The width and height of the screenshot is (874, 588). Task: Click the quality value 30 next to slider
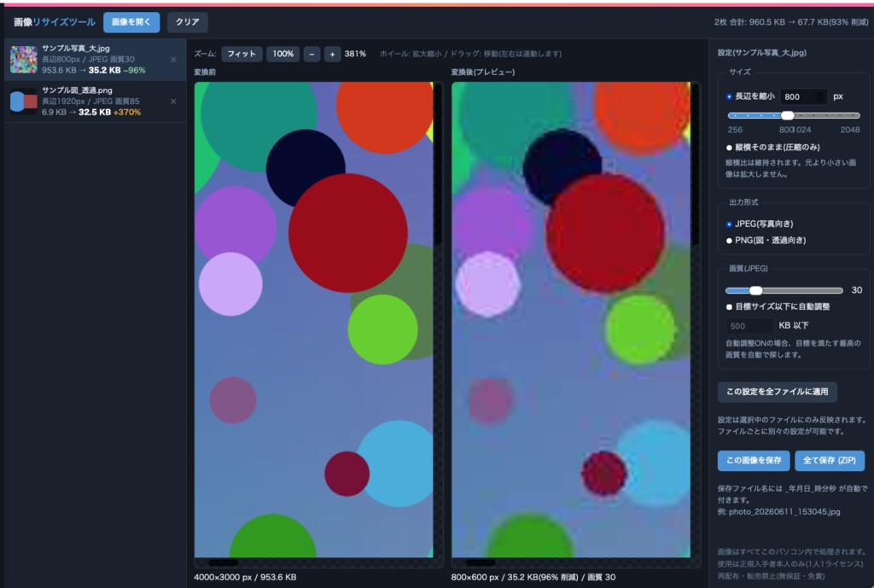coord(857,290)
